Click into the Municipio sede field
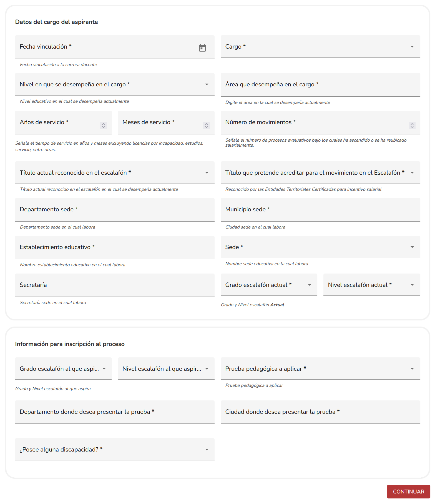435x504 pixels. [320, 210]
